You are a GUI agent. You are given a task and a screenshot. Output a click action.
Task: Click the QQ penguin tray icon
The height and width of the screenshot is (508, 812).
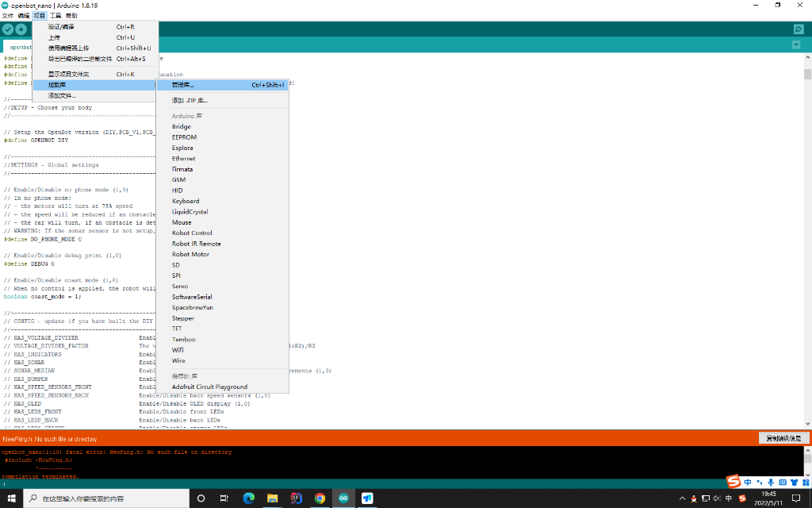694,498
